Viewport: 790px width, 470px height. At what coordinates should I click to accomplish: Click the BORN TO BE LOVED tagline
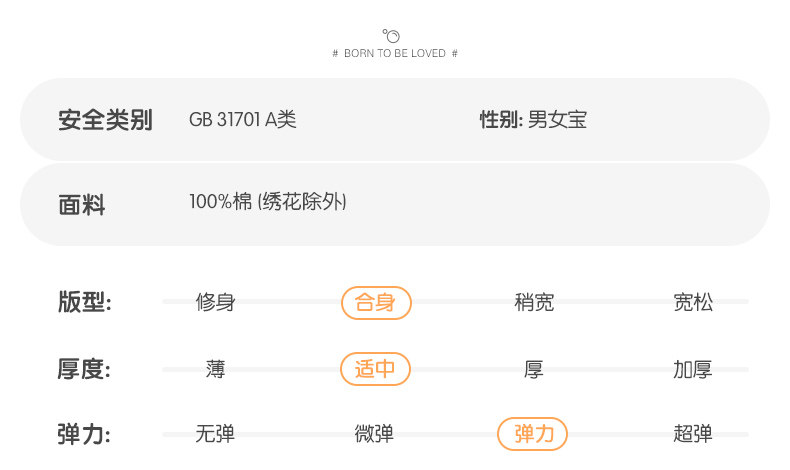click(395, 53)
